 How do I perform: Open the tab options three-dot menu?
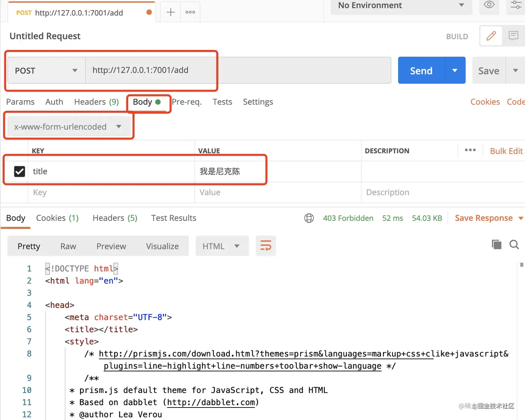click(x=190, y=12)
